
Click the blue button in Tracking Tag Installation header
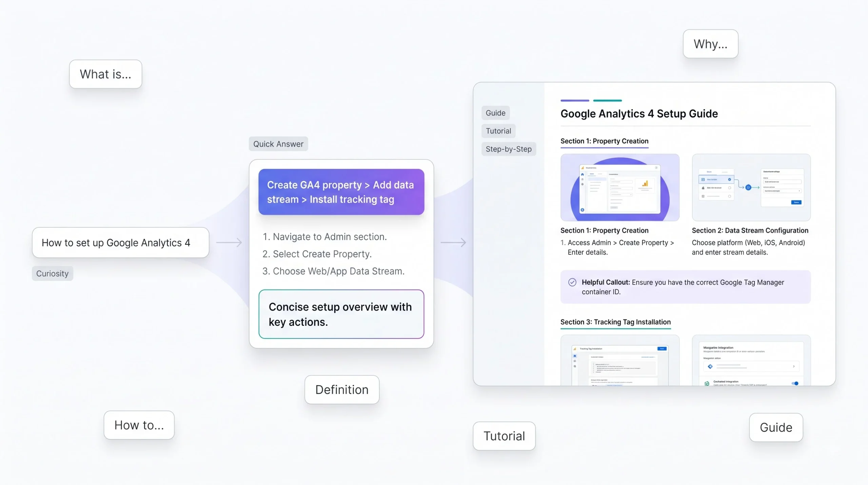pos(662,349)
